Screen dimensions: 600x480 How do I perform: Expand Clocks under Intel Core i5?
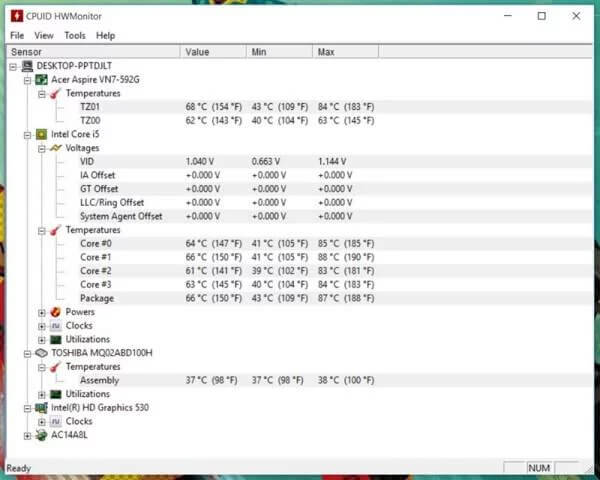coord(42,327)
